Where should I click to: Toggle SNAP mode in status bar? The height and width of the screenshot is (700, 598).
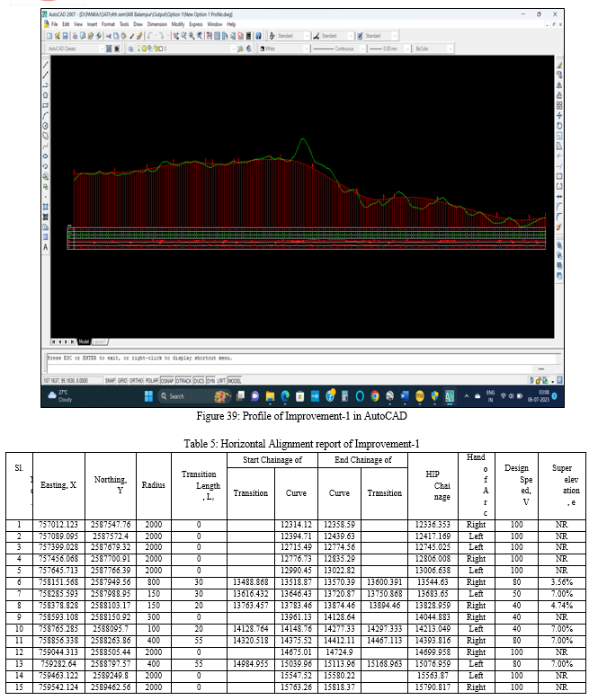point(110,381)
